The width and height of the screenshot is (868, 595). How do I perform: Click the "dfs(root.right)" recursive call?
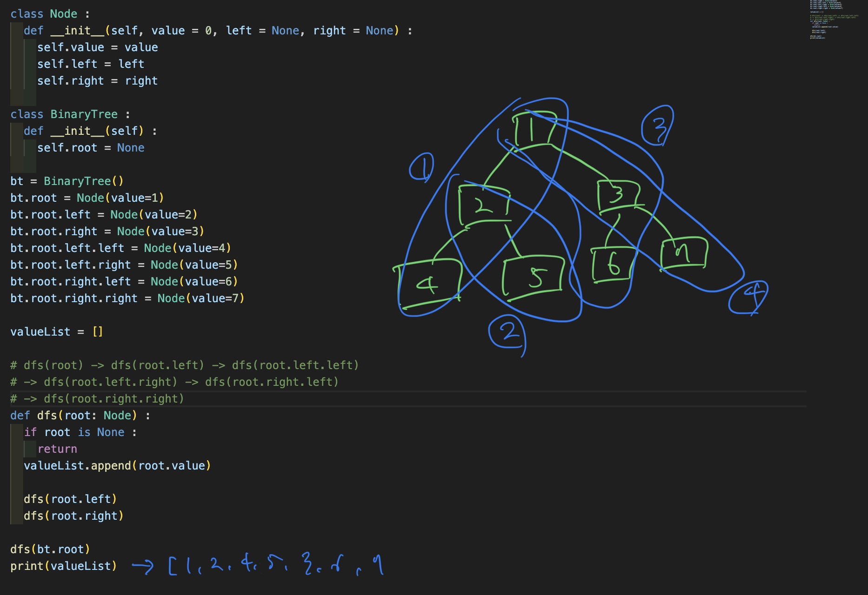[x=73, y=516]
